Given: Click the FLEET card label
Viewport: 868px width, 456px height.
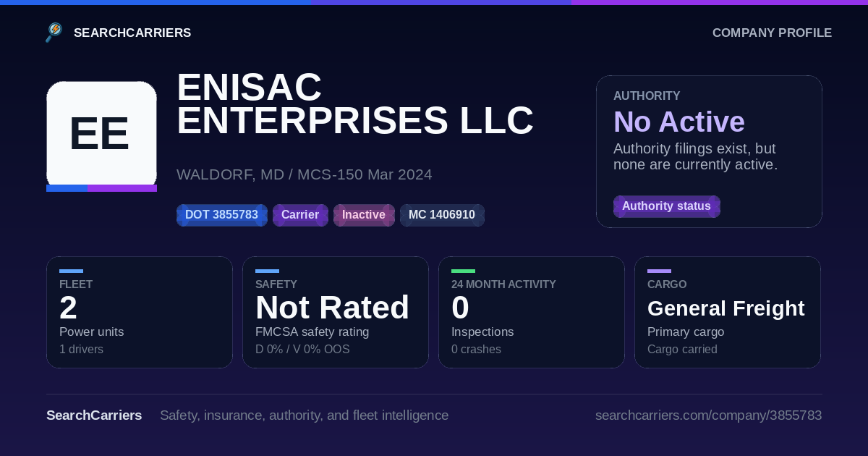Looking at the screenshot, I should pos(76,284).
